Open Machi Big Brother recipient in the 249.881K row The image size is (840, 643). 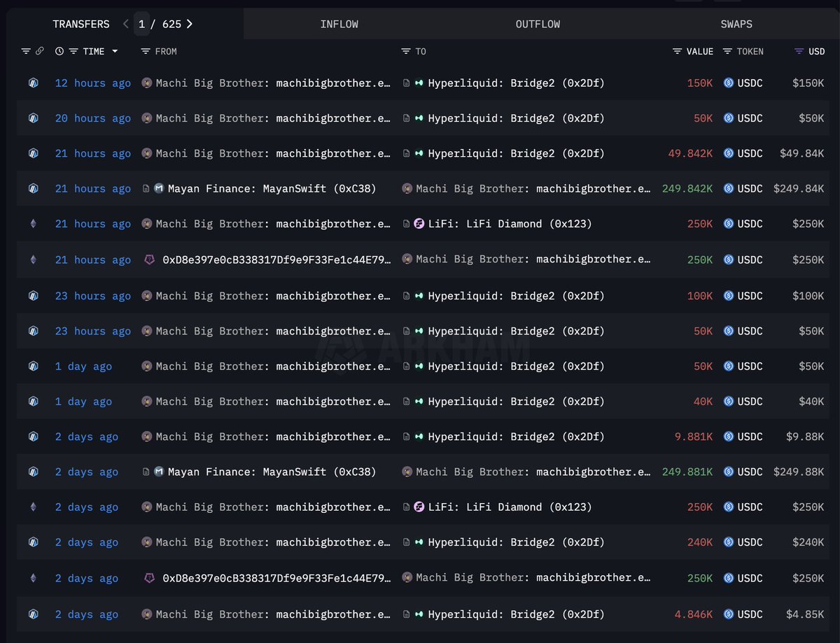(533, 472)
